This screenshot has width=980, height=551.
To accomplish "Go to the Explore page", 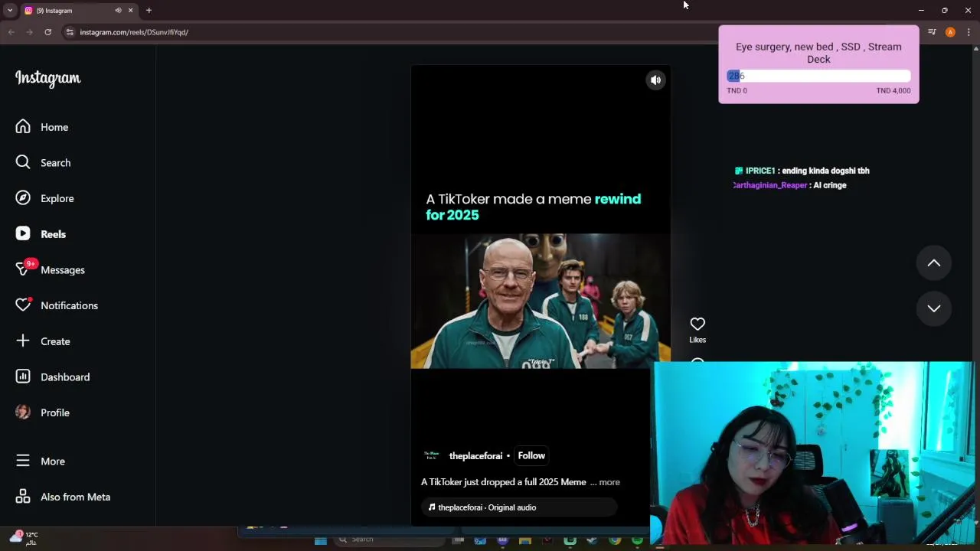I will pos(45,198).
